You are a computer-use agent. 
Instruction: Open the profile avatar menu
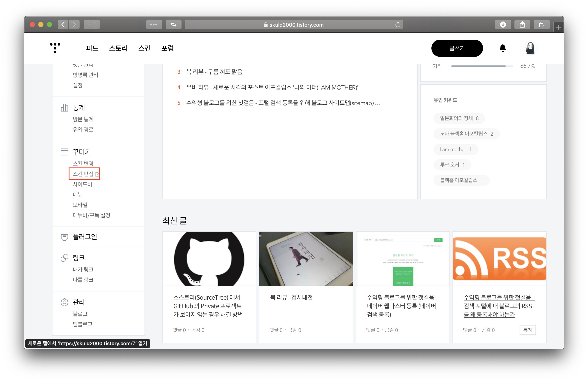click(530, 48)
